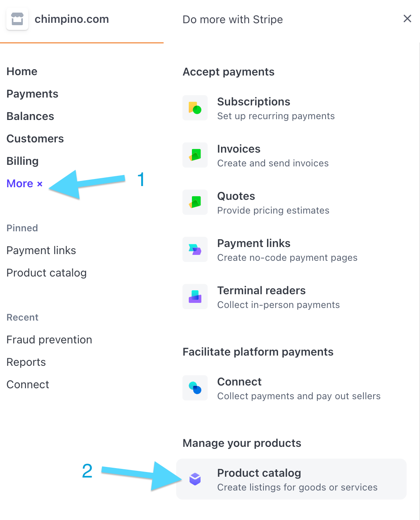Open recent Reports page
The width and height of the screenshot is (420, 520).
coord(26,362)
